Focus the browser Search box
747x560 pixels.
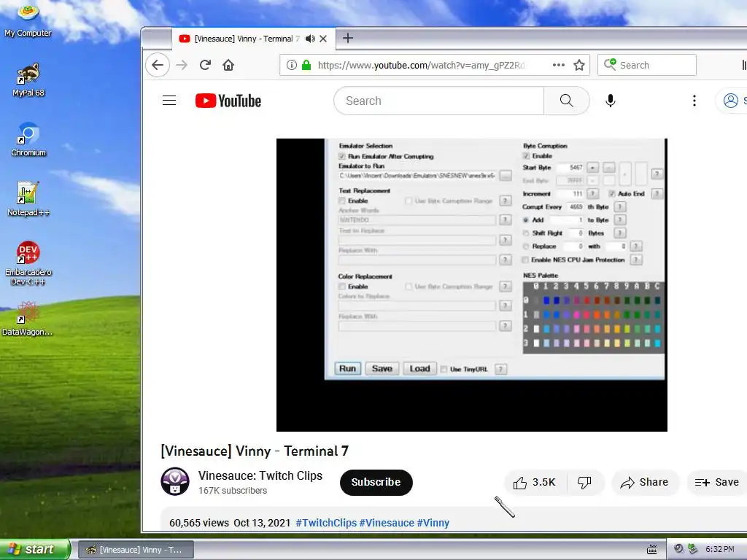(647, 65)
